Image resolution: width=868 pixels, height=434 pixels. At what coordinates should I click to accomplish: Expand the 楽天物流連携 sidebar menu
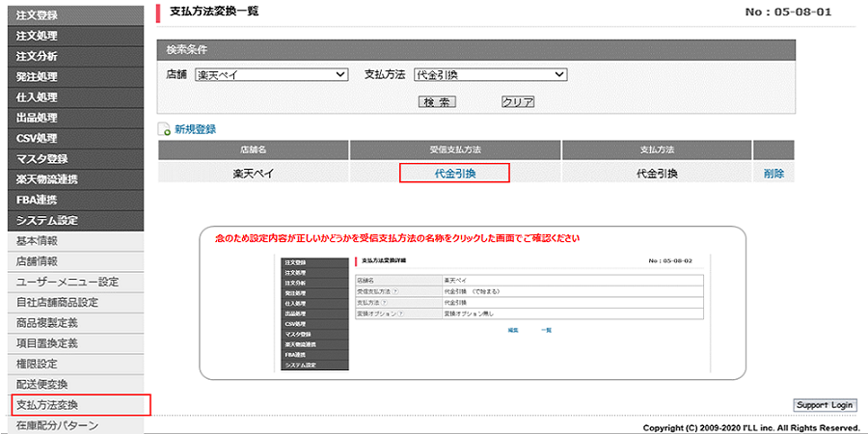click(75, 180)
